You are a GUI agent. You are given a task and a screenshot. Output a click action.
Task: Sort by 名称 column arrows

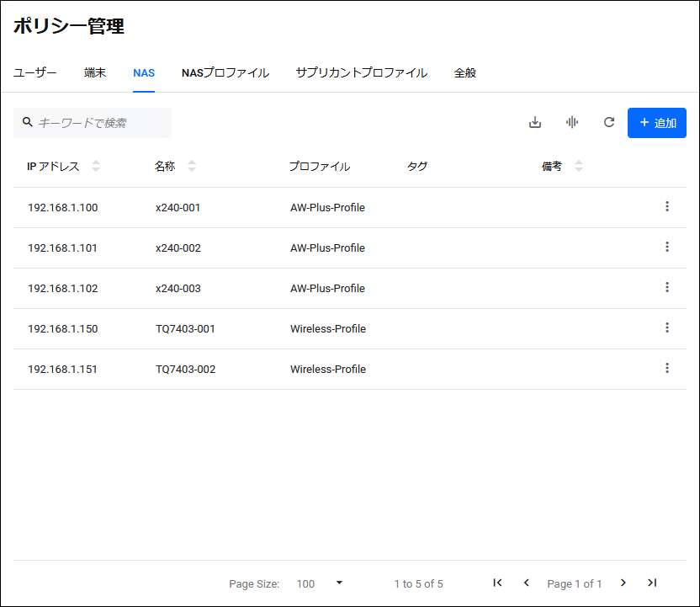point(192,166)
